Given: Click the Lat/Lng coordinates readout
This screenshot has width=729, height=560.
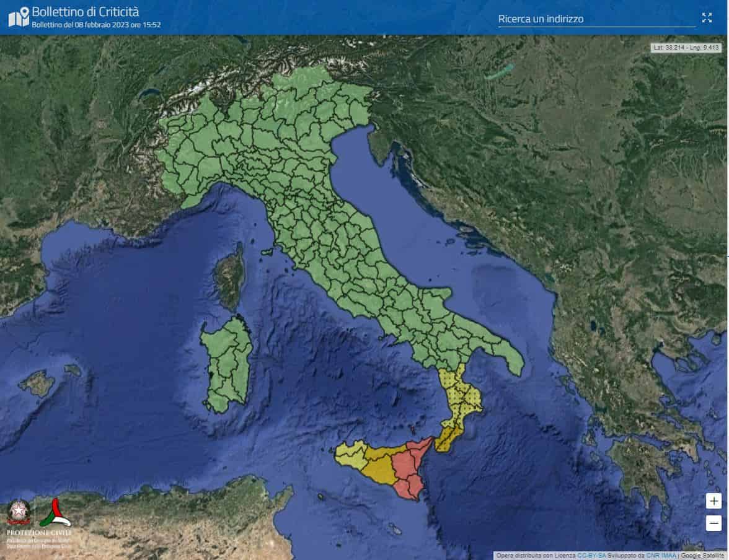Looking at the screenshot, I should tap(686, 48).
